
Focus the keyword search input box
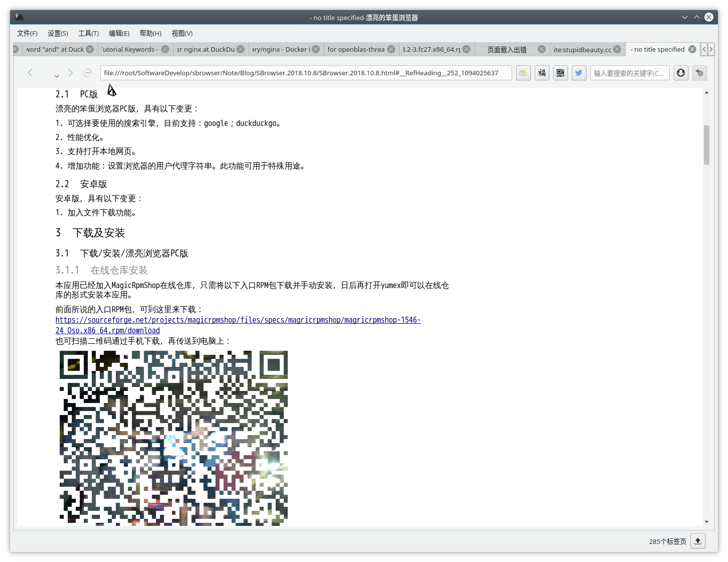pos(630,73)
